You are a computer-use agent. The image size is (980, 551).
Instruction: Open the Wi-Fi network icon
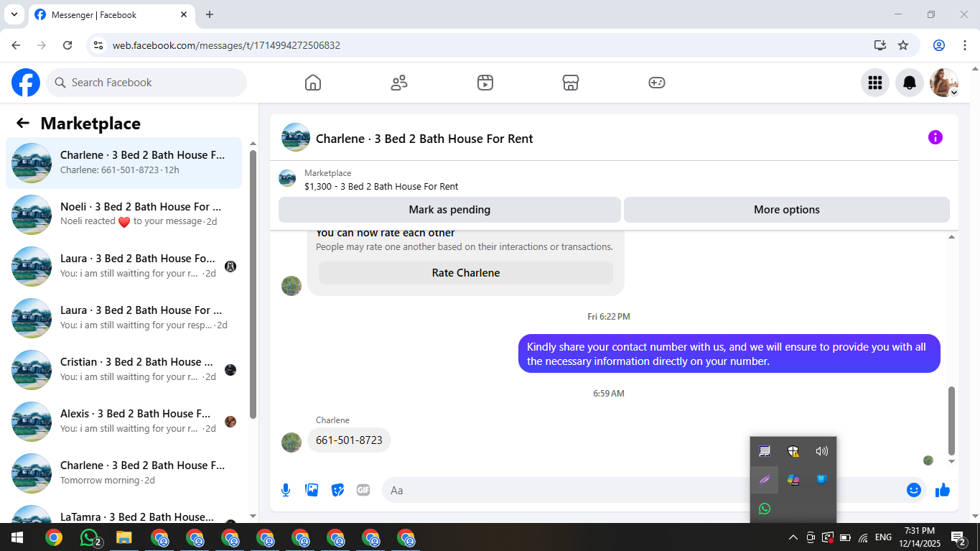pos(863,537)
